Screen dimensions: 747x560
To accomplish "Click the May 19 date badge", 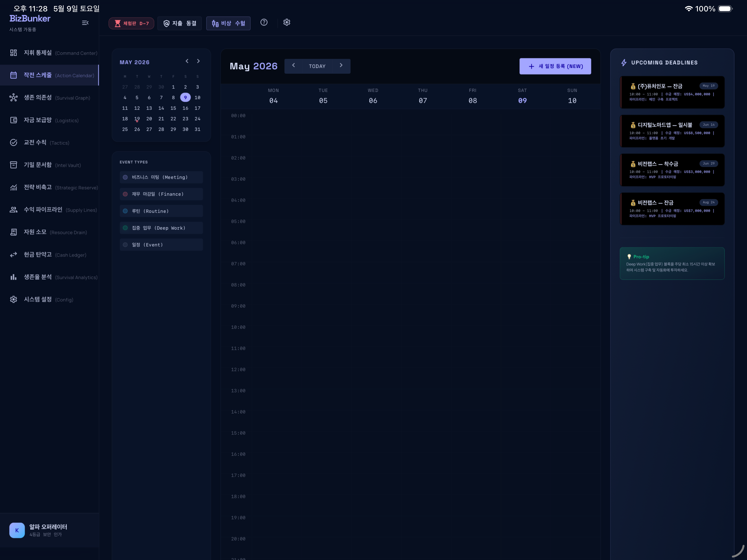I will [708, 86].
